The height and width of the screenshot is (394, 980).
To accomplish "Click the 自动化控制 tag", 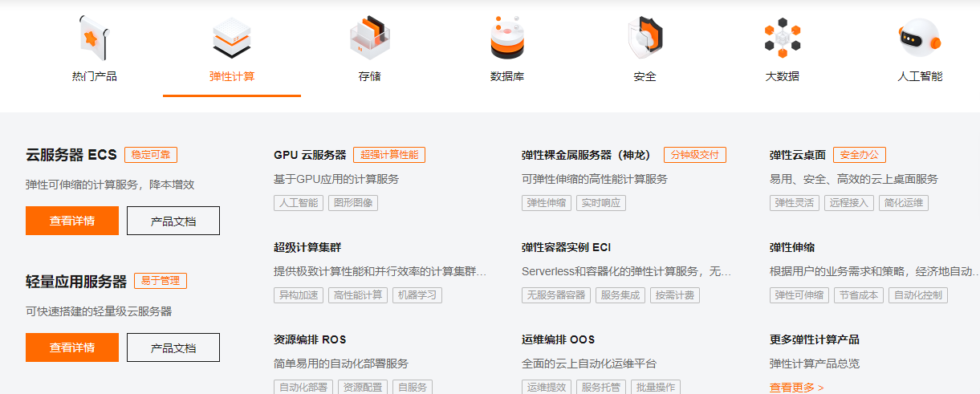I will pos(918,295).
